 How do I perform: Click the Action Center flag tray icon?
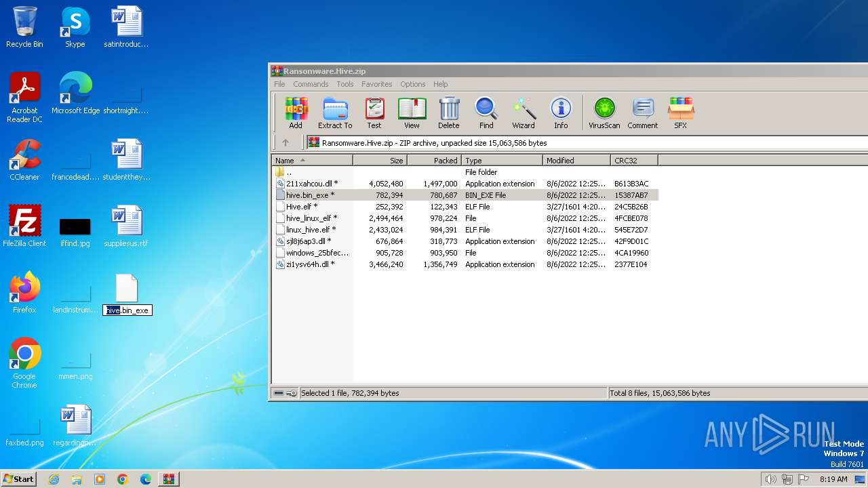(x=804, y=479)
